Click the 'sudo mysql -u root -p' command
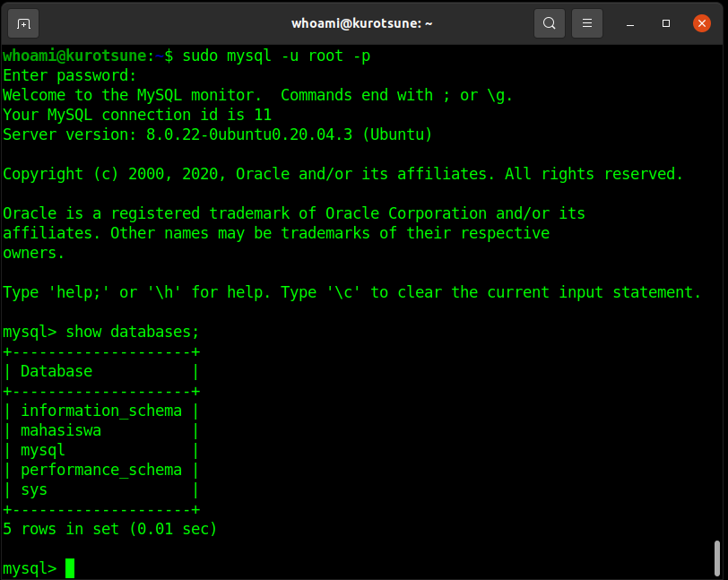The width and height of the screenshot is (728, 580). [276, 56]
